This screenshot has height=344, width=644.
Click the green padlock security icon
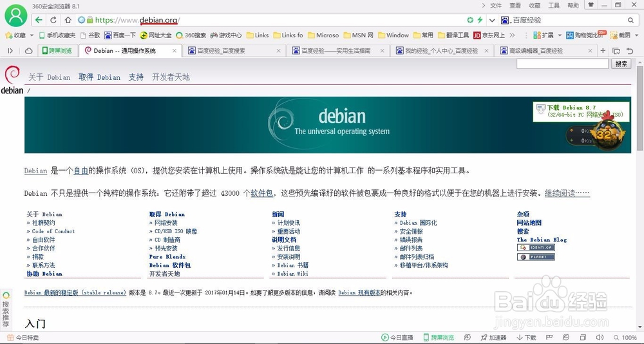tap(90, 20)
